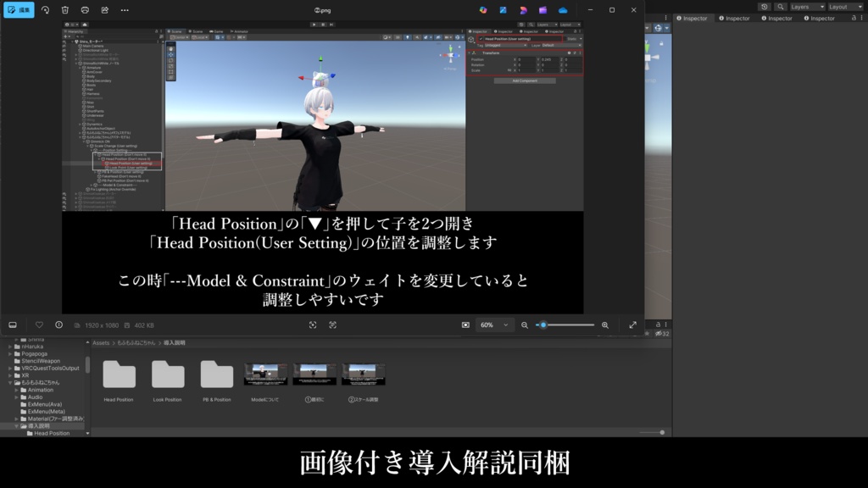Navigate to Assets via the breadcrumb link
Screen dimensions: 868x488
coord(100,341)
